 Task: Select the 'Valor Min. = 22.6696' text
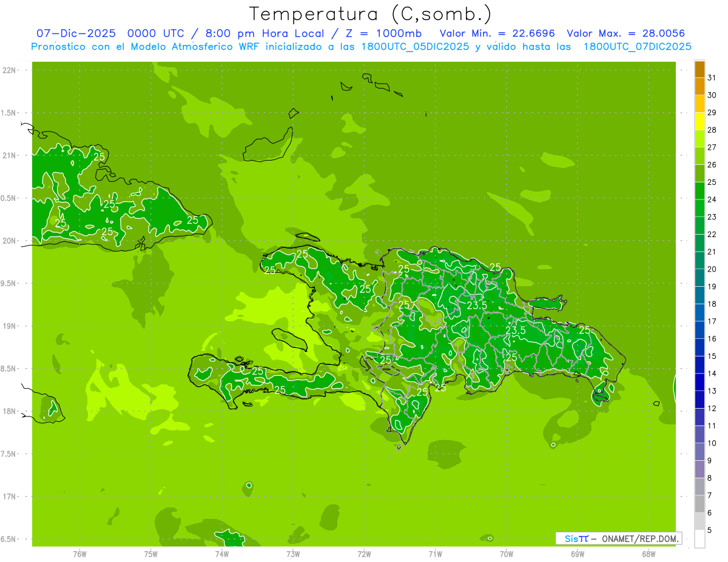pos(497,33)
